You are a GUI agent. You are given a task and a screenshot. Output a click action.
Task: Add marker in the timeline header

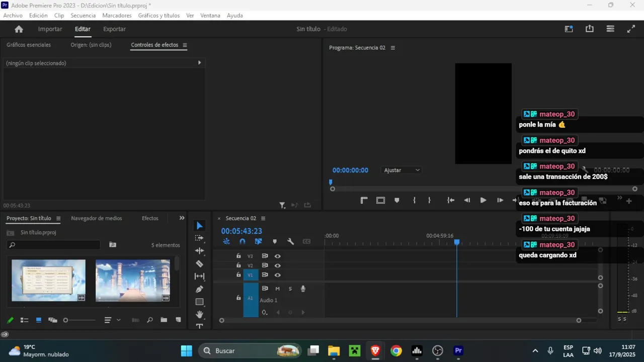click(275, 241)
